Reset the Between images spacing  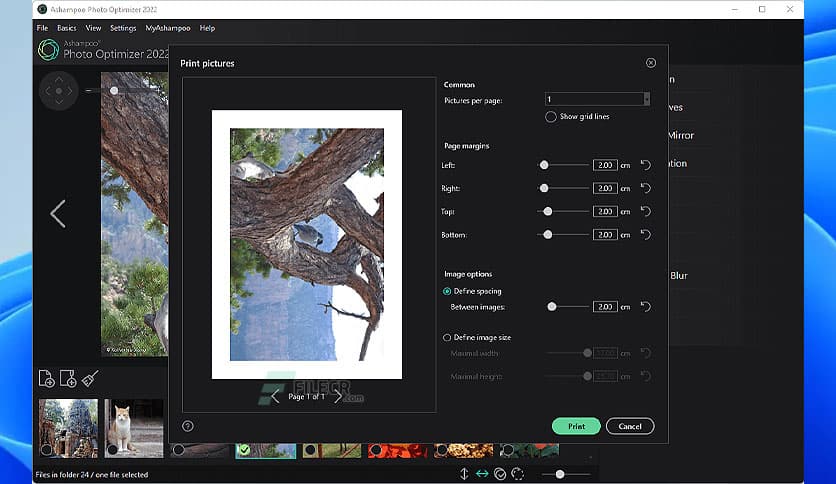click(646, 306)
